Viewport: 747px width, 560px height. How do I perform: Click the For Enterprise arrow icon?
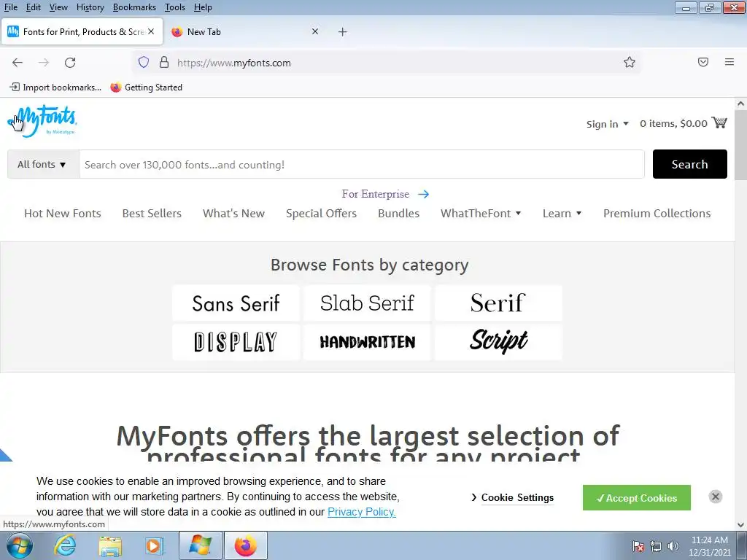pos(424,194)
